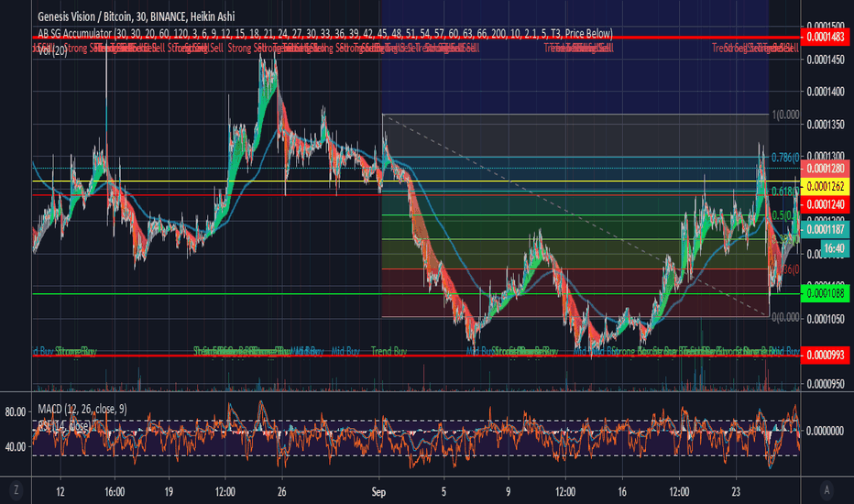Click the red 0.0001280 price label
The image size is (854, 504).
click(x=825, y=169)
